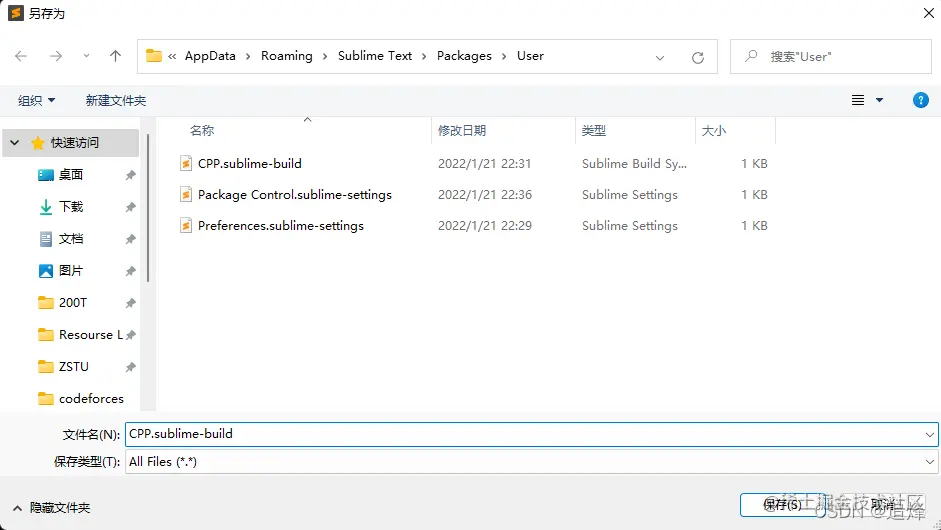Select Package Control.sublime-settings file
Screen dimensions: 941x530
tap(295, 194)
